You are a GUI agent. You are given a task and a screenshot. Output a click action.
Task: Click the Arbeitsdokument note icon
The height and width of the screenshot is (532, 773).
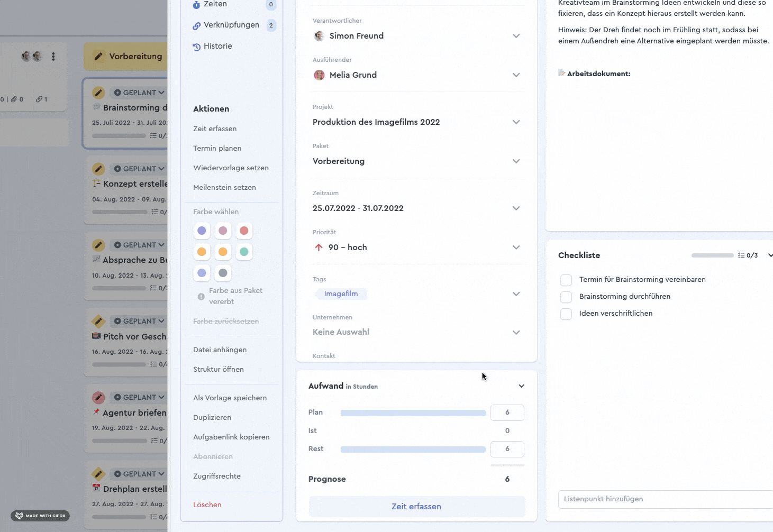click(x=561, y=73)
